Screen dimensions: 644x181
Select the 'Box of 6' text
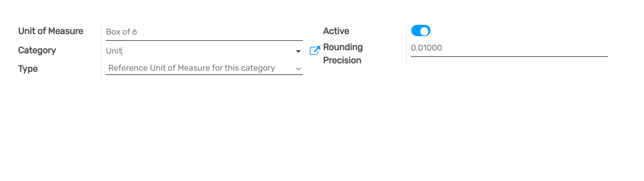click(x=121, y=32)
